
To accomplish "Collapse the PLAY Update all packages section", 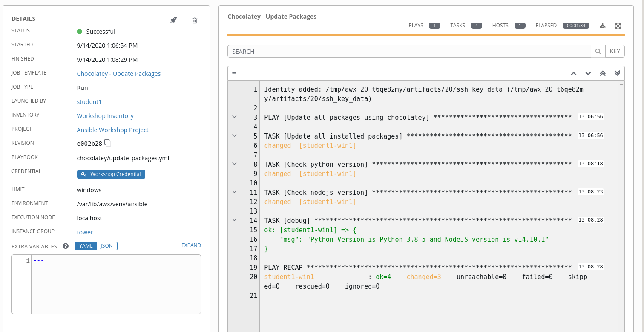I will click(234, 117).
